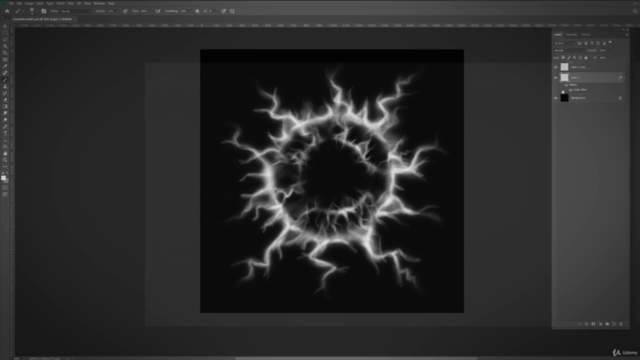The image size is (640, 360).
Task: Click the Home icon in options bar
Action: tap(7, 11)
